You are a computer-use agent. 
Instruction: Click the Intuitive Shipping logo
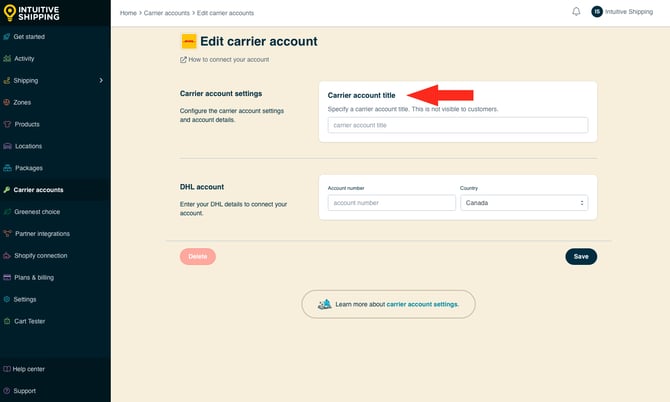coord(32,13)
